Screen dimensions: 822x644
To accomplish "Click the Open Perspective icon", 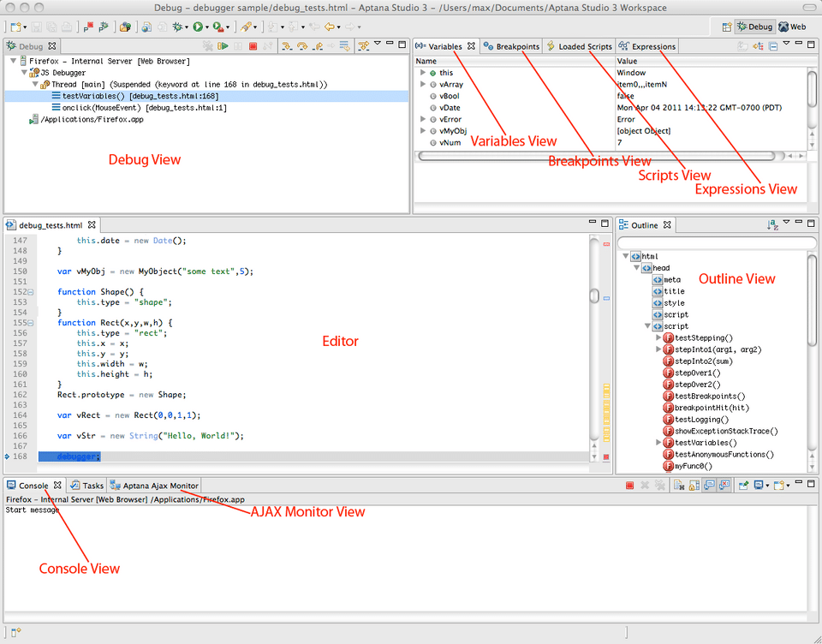I will point(727,27).
